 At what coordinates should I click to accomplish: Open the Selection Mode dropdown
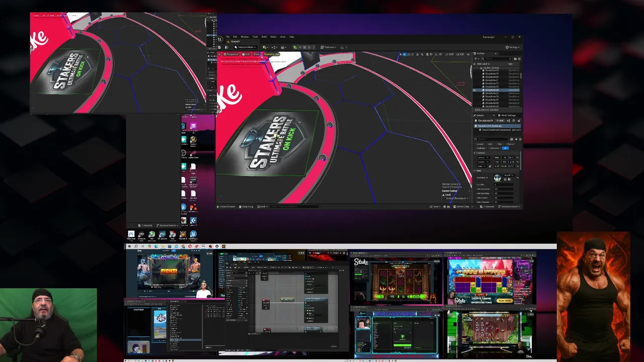tap(246, 47)
